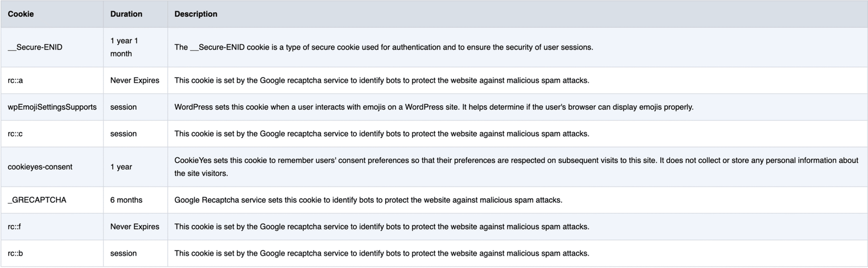Click the Description column header

[196, 14]
